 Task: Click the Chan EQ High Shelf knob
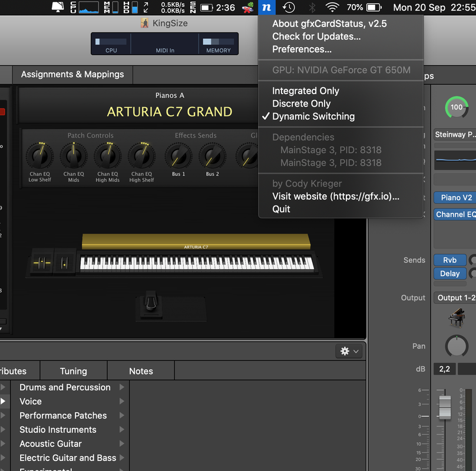pyautogui.click(x=141, y=156)
